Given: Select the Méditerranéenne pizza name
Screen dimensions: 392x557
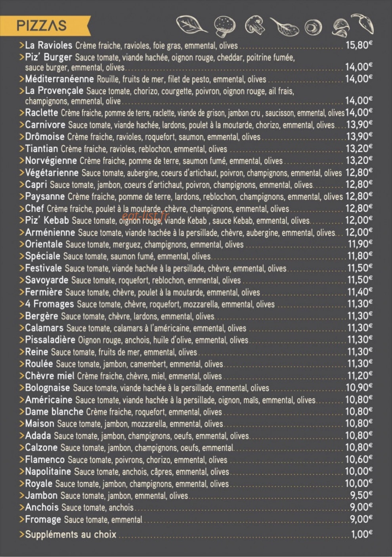Looking at the screenshot, I should click(x=59, y=79).
